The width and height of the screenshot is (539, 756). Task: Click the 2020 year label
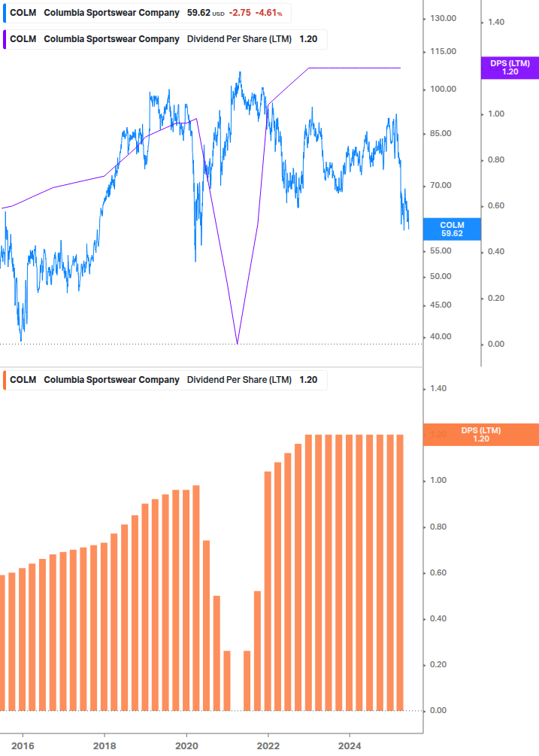[186, 746]
